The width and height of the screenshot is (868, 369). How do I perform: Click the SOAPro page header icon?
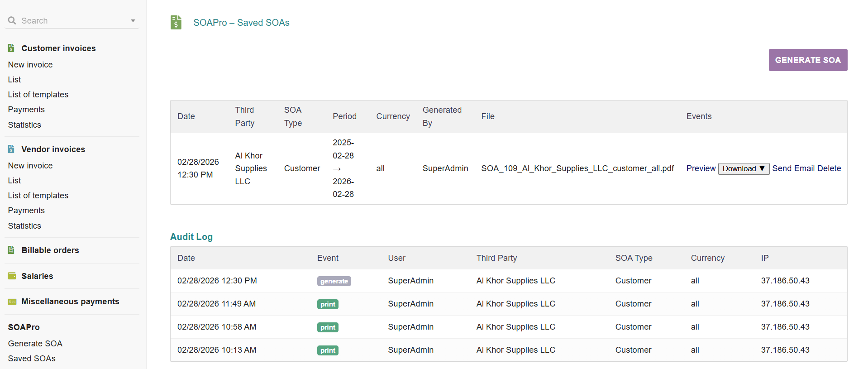coord(176,22)
